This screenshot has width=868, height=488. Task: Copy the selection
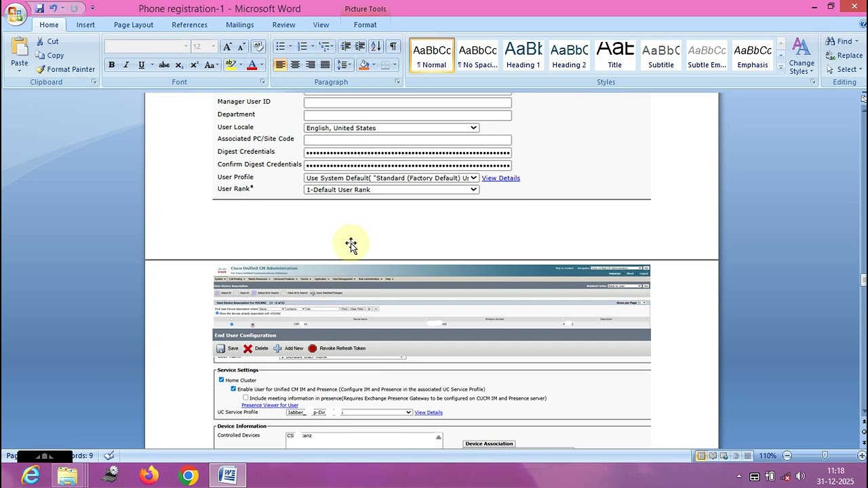pos(50,56)
